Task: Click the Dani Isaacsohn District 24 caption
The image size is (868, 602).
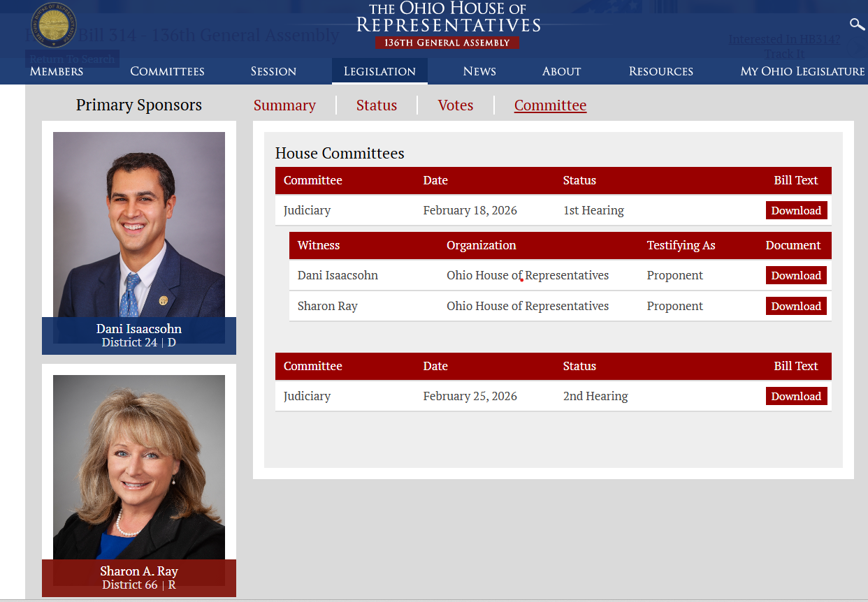Action: pyautogui.click(x=139, y=336)
